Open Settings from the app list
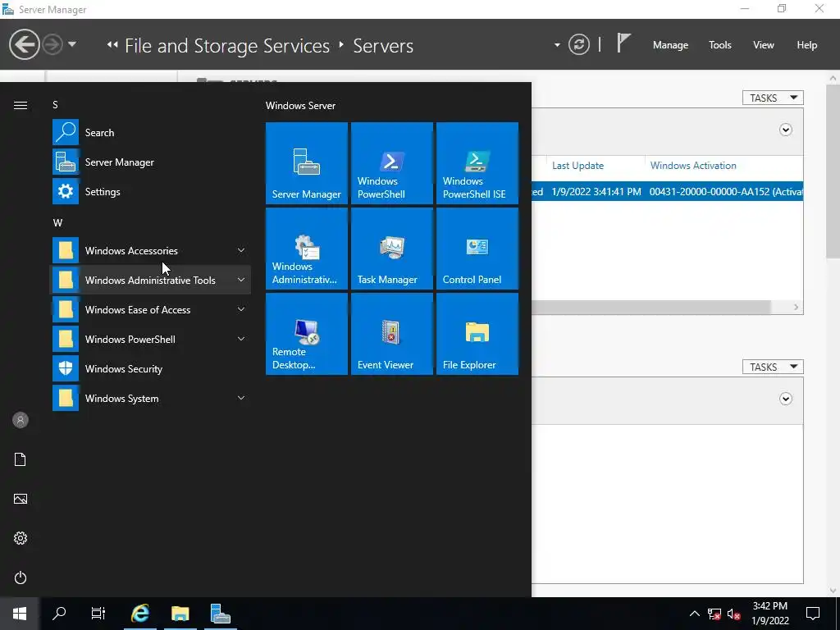Image resolution: width=840 pixels, height=630 pixels. (150, 191)
